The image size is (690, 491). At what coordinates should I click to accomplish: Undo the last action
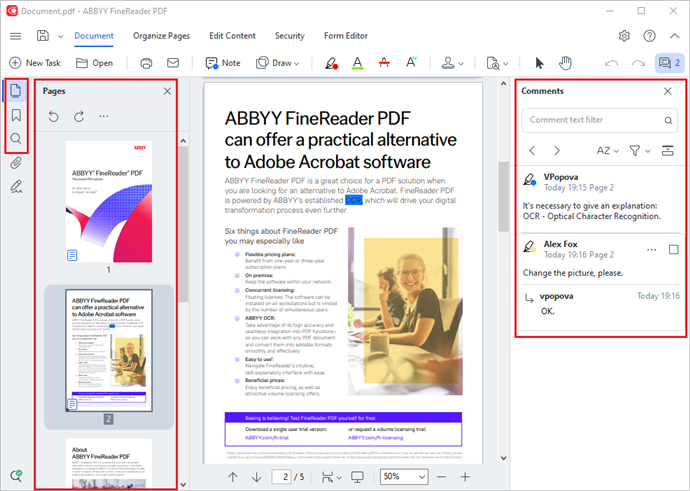611,63
